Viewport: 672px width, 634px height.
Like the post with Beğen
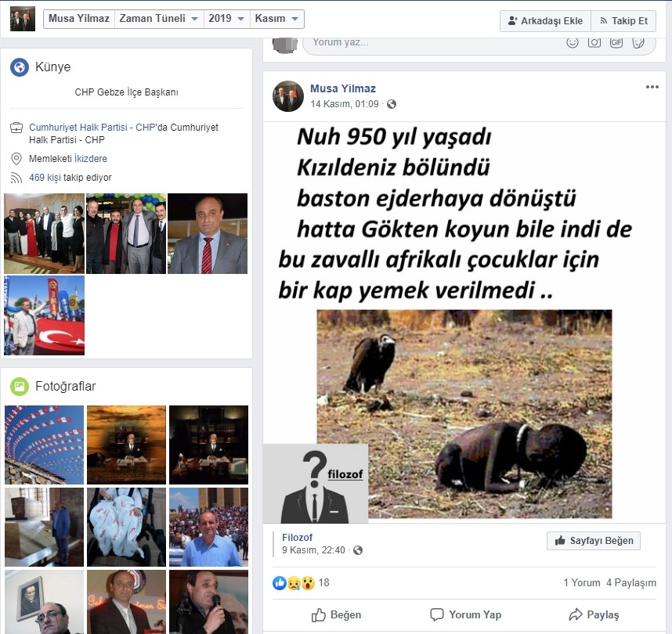pos(336,614)
